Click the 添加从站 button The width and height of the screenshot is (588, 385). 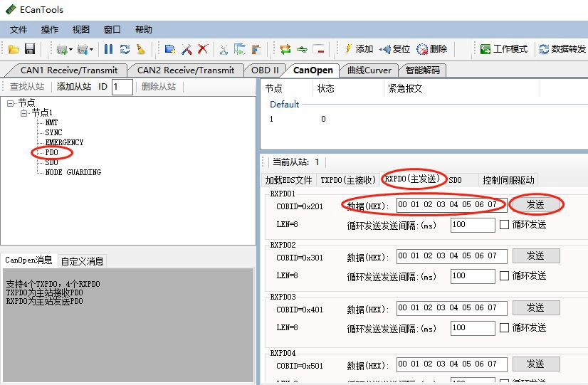[x=74, y=87]
